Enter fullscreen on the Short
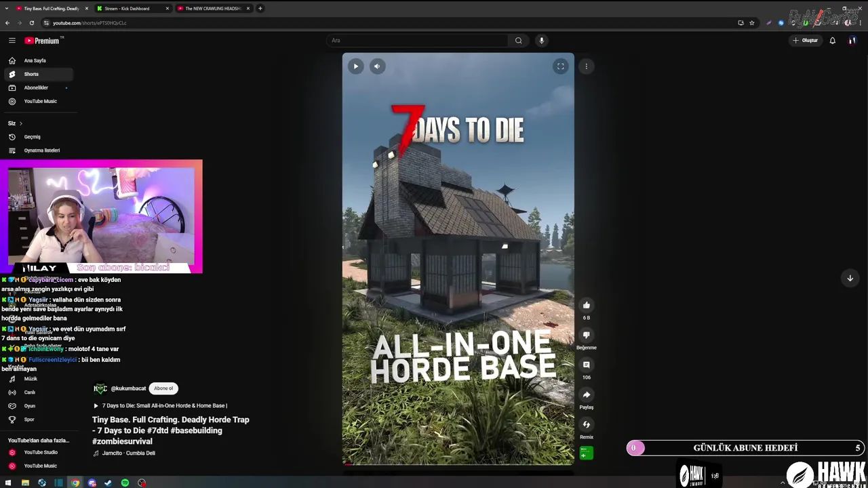Screen dimensions: 868x488 click(x=560, y=66)
